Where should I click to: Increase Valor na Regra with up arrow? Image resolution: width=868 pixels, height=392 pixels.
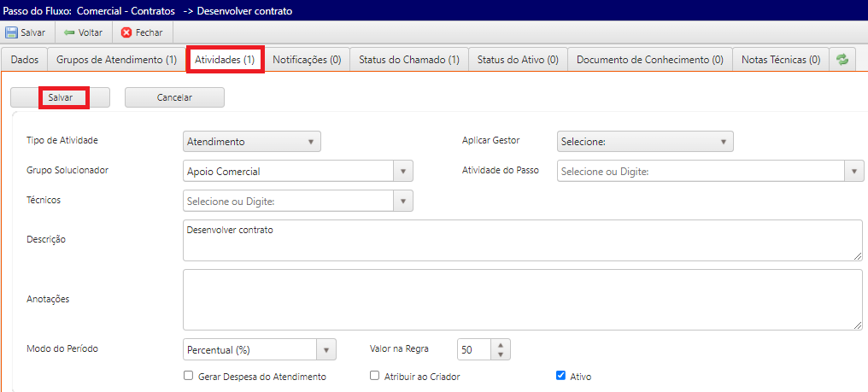pos(501,344)
